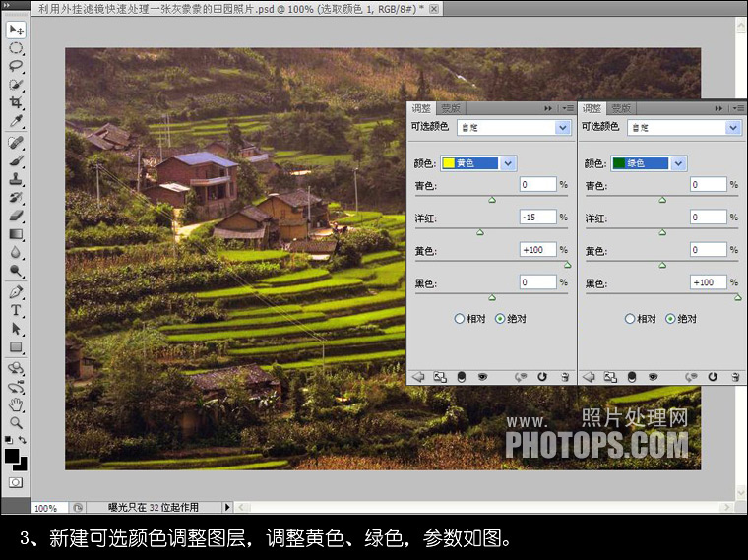This screenshot has width=748, height=560.
Task: Select the Eyedropper tool
Action: point(16,121)
